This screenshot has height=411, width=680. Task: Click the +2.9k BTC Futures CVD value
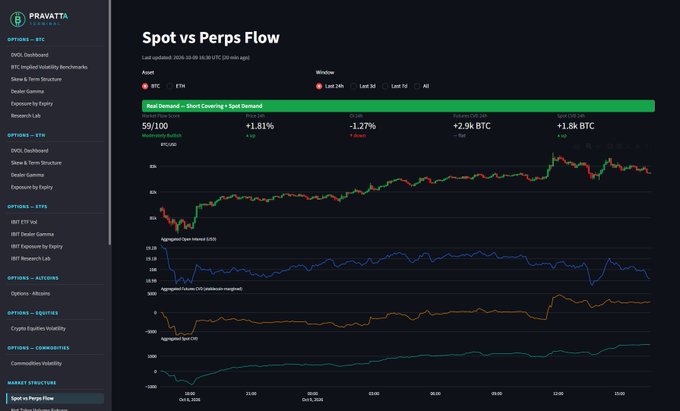472,126
